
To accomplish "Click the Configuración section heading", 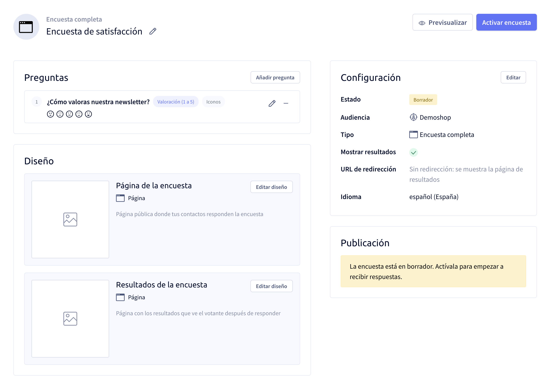I will 370,78.
